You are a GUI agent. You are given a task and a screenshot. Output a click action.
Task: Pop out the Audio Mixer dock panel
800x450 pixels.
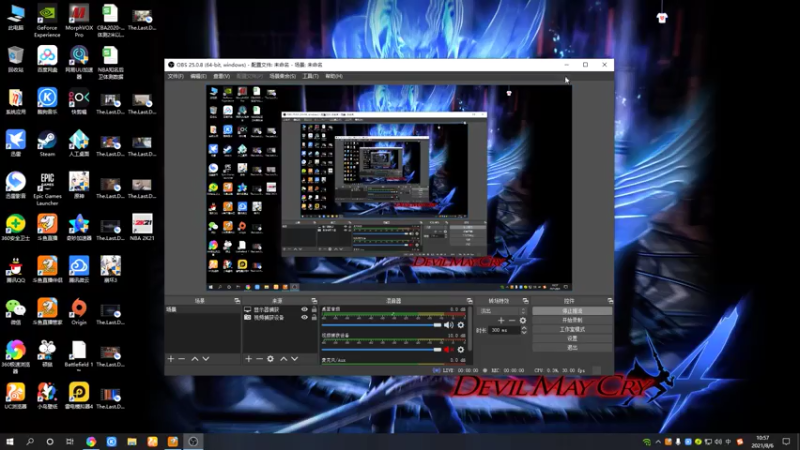coord(469,301)
